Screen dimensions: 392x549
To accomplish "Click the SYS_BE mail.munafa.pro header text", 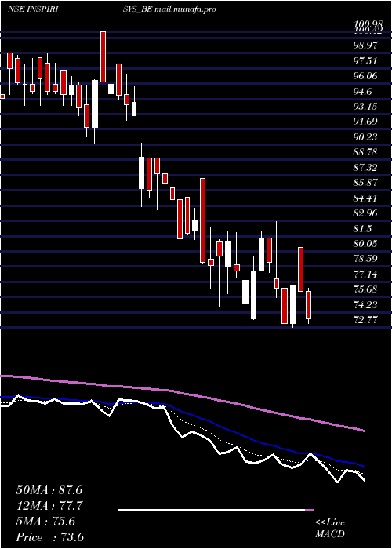I will pos(169,9).
